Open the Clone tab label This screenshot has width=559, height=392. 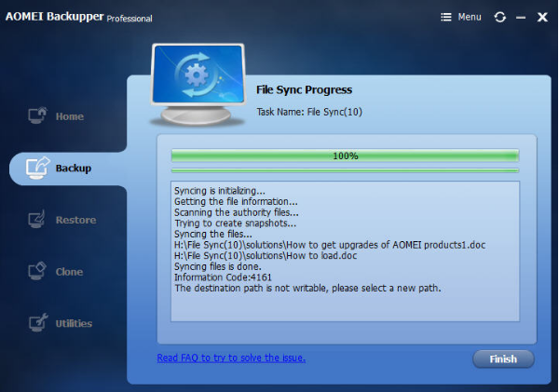click(69, 272)
